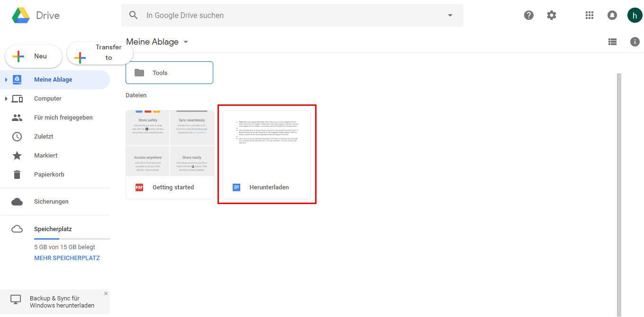Click the Sicherungen cloud icon
The height and width of the screenshot is (317, 644).
point(17,202)
